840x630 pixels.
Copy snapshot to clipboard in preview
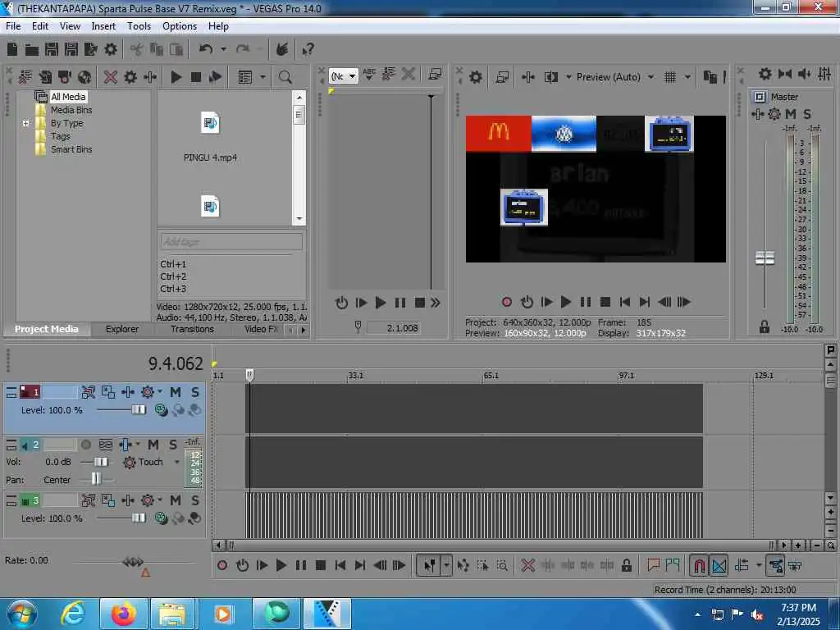pyautogui.click(x=710, y=77)
